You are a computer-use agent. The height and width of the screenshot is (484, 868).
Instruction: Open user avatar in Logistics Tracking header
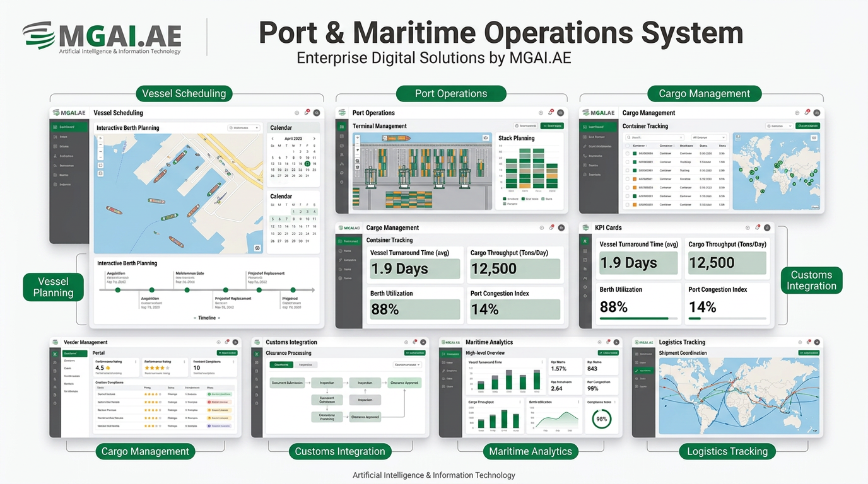(816, 342)
